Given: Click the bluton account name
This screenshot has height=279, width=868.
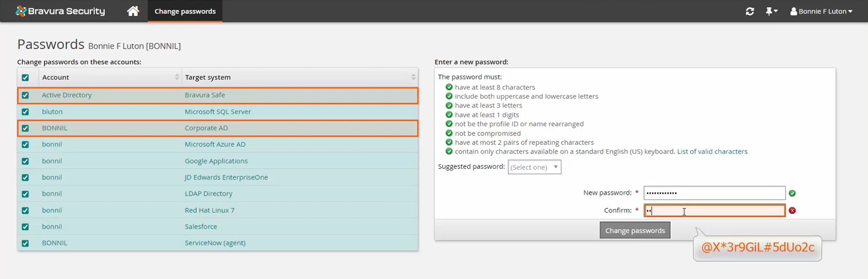Looking at the screenshot, I should click(52, 112).
